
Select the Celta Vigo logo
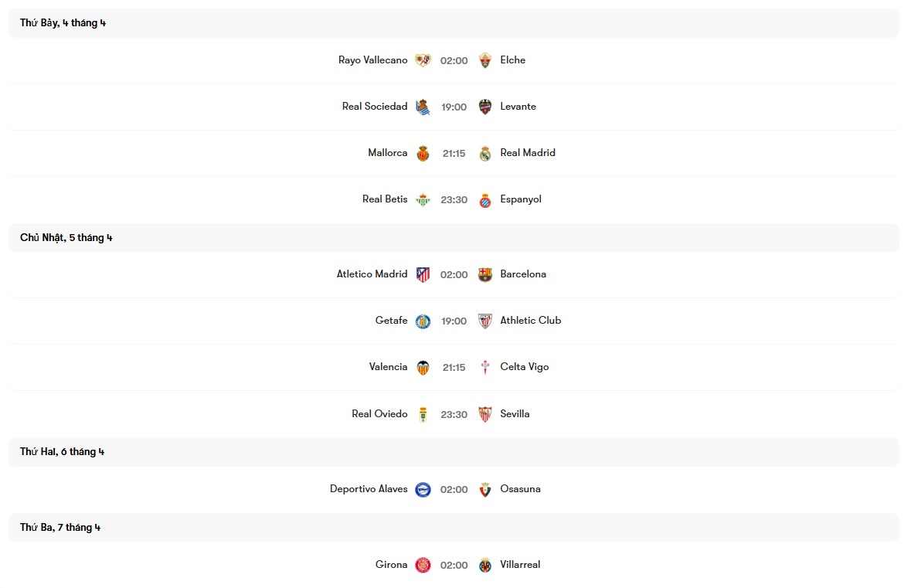484,366
